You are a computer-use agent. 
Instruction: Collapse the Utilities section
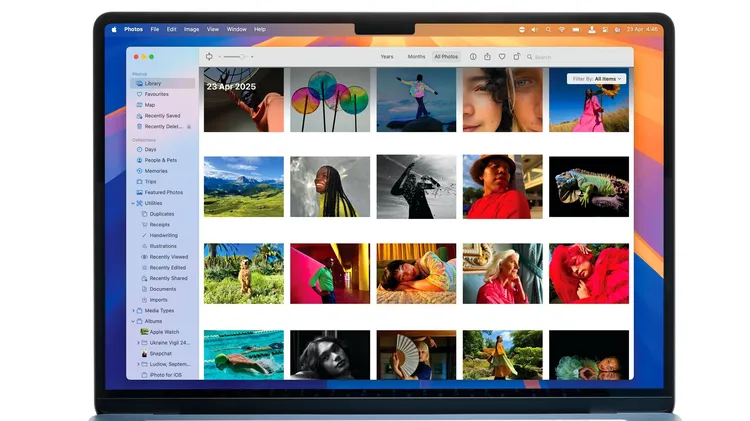pos(133,203)
